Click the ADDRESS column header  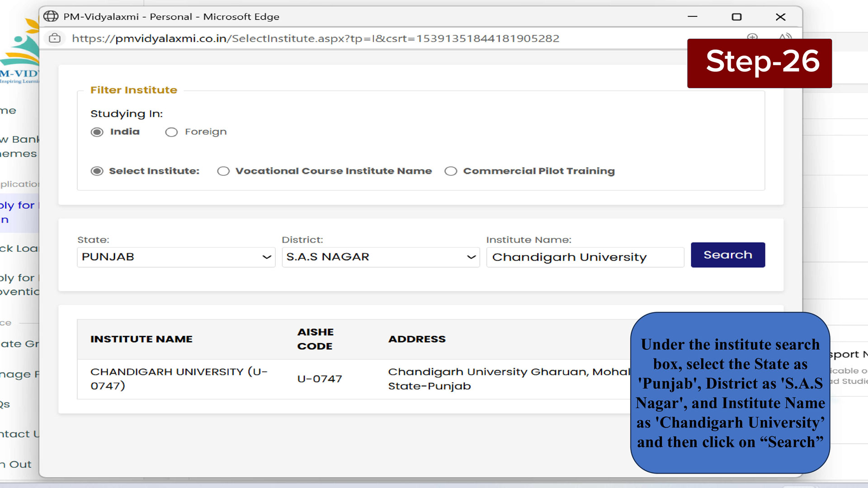click(x=417, y=339)
